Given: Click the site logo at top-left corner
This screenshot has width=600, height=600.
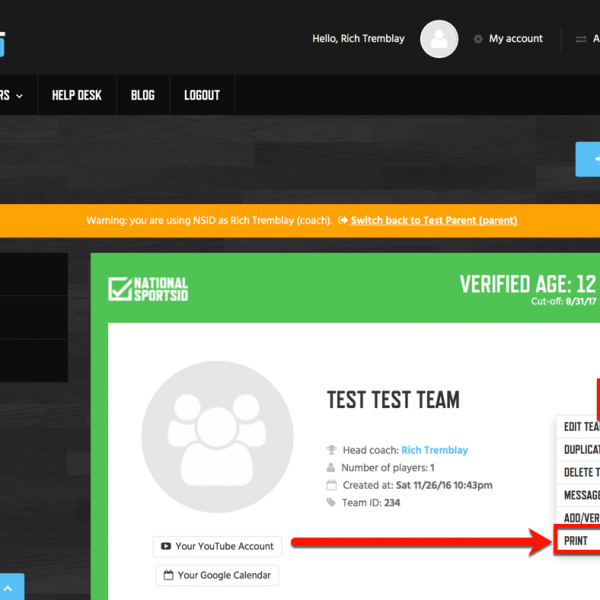Looking at the screenshot, I should tap(2, 44).
